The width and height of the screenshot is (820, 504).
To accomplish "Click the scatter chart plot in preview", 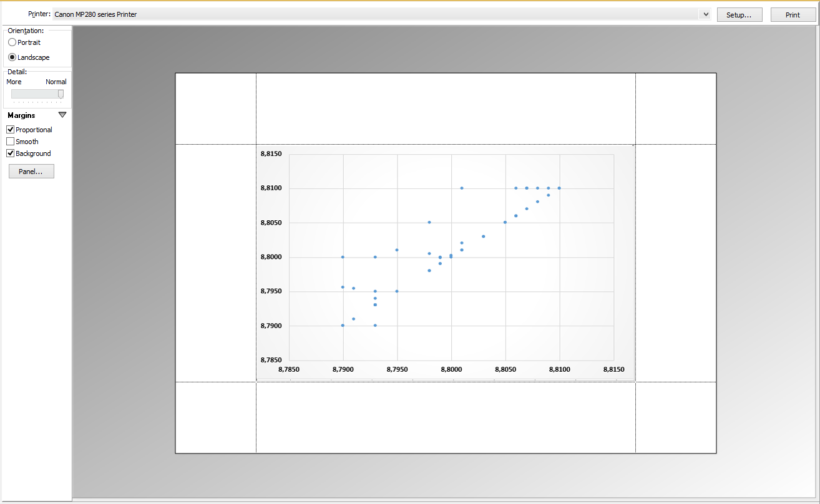I will pyautogui.click(x=451, y=257).
